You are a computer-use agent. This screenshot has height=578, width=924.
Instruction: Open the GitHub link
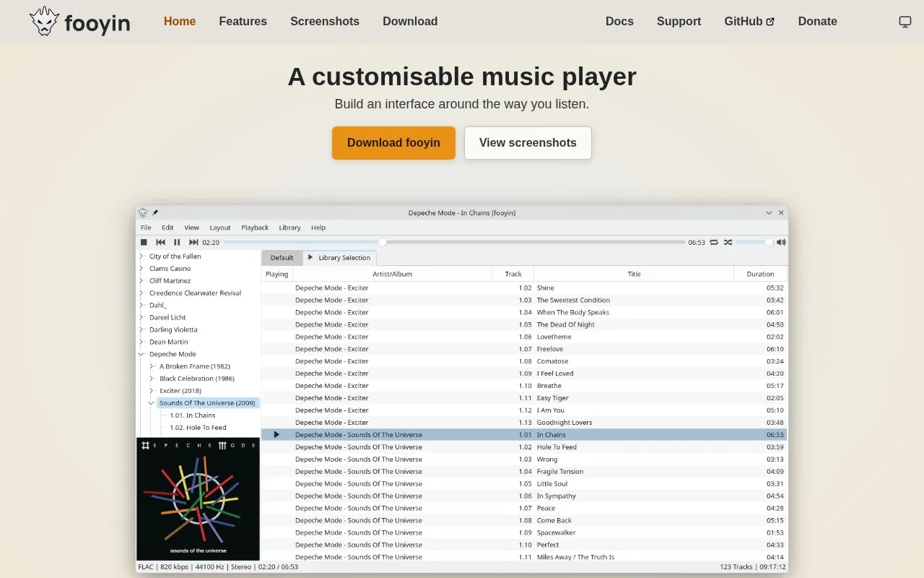[x=749, y=22]
